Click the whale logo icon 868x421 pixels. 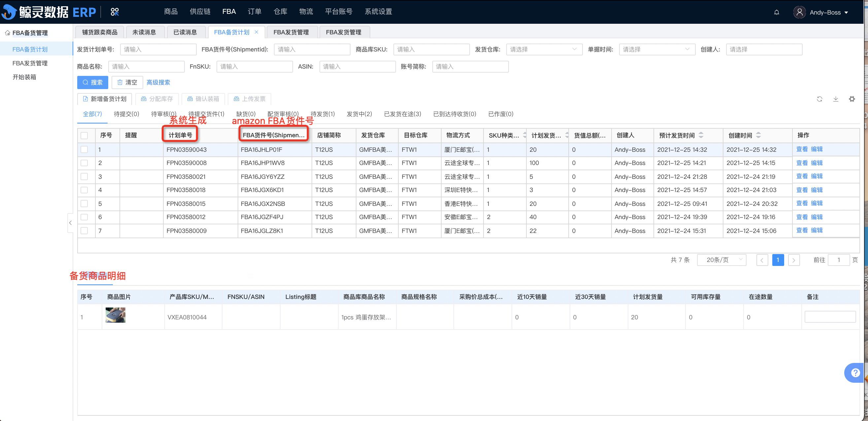9,12
